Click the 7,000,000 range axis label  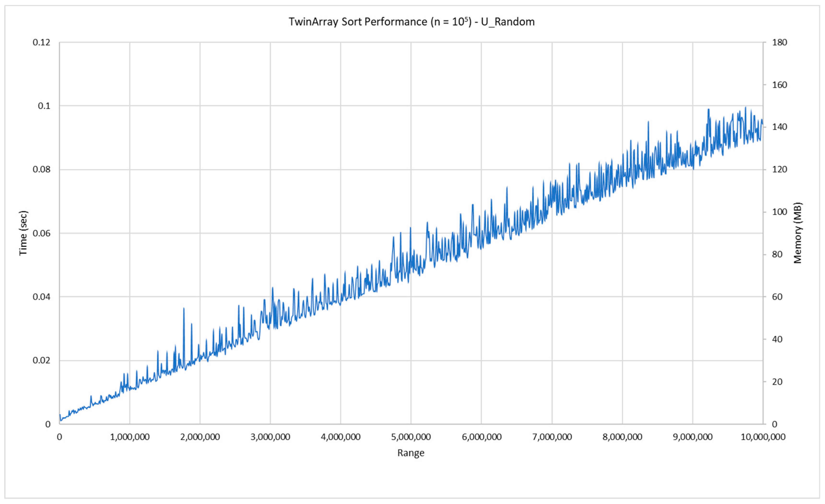(552, 437)
